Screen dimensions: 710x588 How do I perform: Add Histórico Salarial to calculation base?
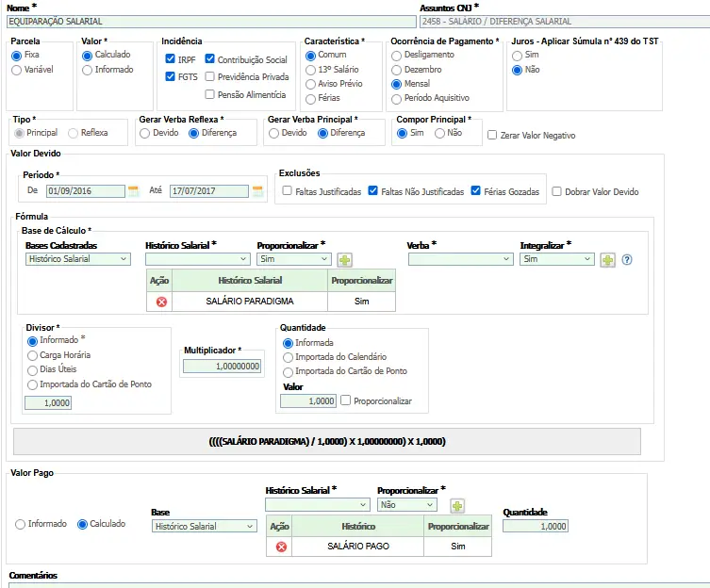pos(345,259)
